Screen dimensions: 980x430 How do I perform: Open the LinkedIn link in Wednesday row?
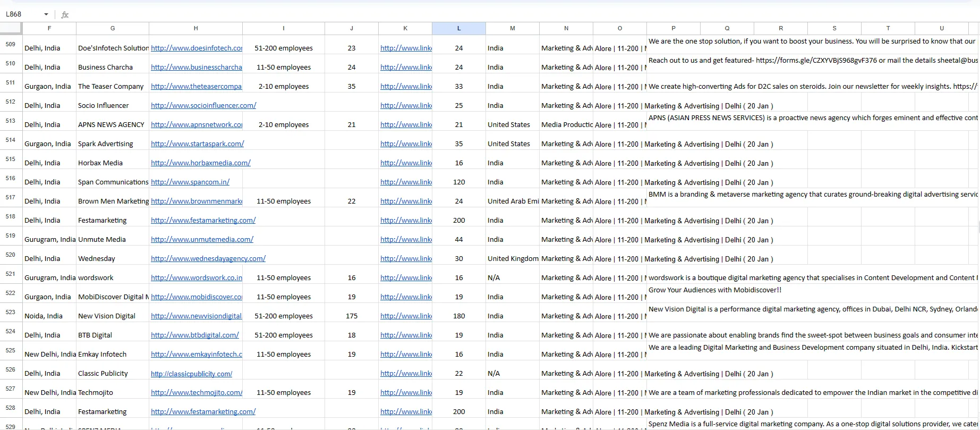[406, 258]
